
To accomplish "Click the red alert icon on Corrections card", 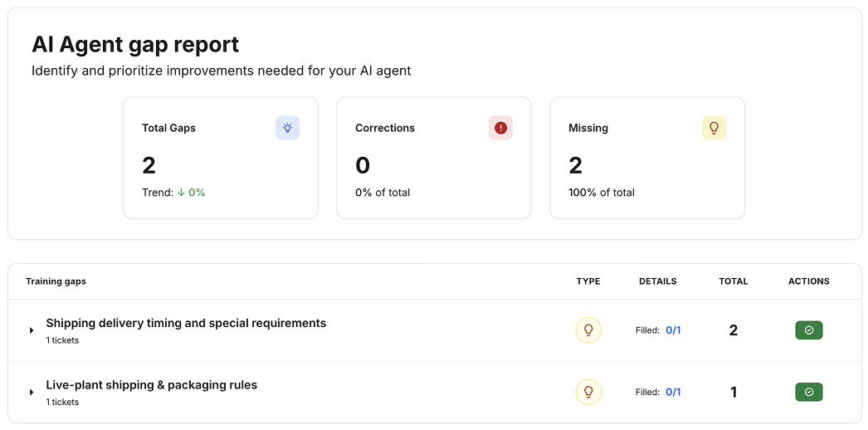I will point(500,128).
